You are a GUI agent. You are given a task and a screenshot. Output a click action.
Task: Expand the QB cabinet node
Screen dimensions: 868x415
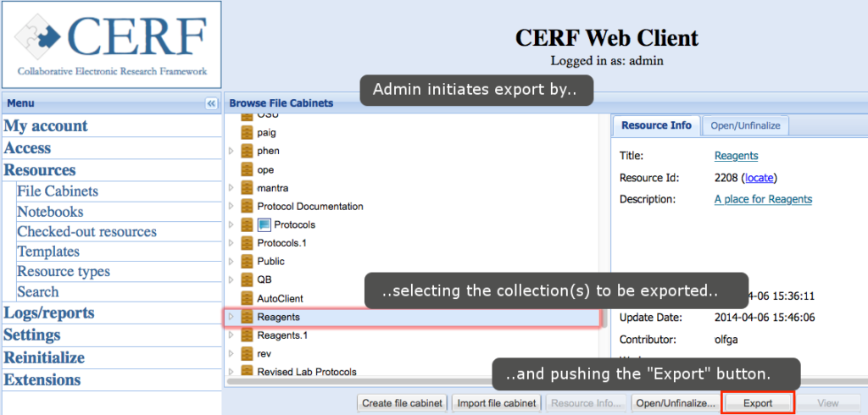[x=231, y=279]
